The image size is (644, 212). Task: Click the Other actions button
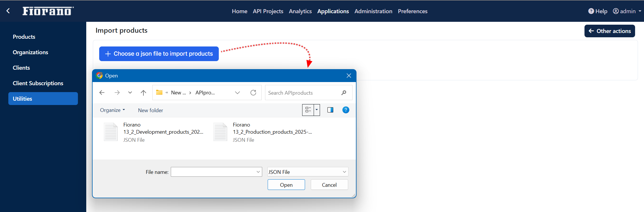coord(609,31)
